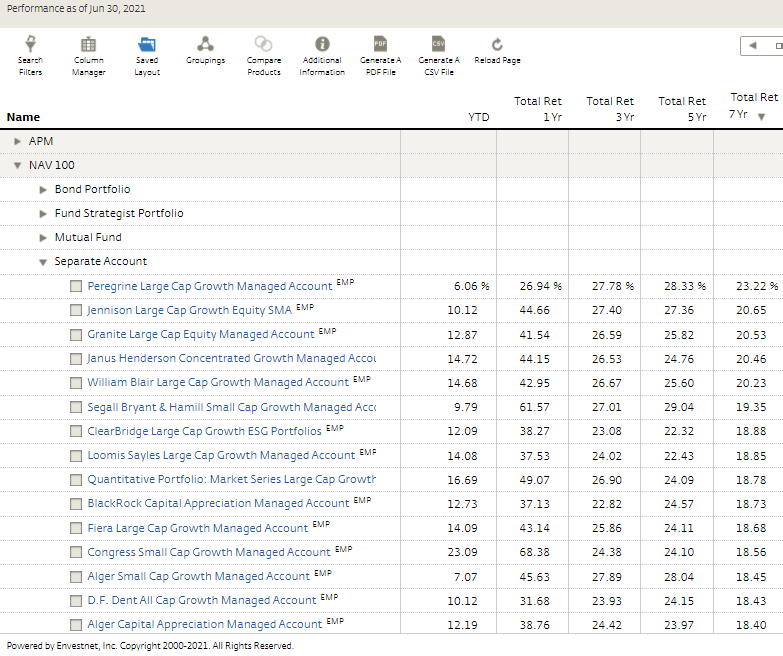Open BlackRock Capital Appreciation Managed Account
783x656 pixels.
tap(218, 503)
